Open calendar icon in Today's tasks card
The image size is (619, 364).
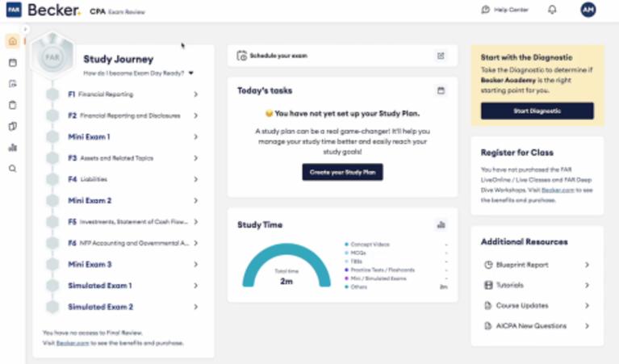(441, 90)
